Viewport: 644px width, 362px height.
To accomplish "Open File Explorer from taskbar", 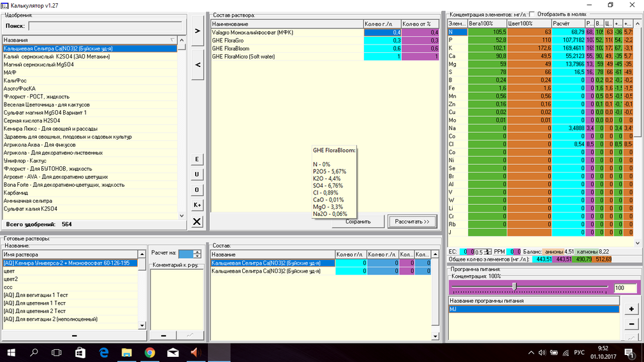I will (126, 352).
